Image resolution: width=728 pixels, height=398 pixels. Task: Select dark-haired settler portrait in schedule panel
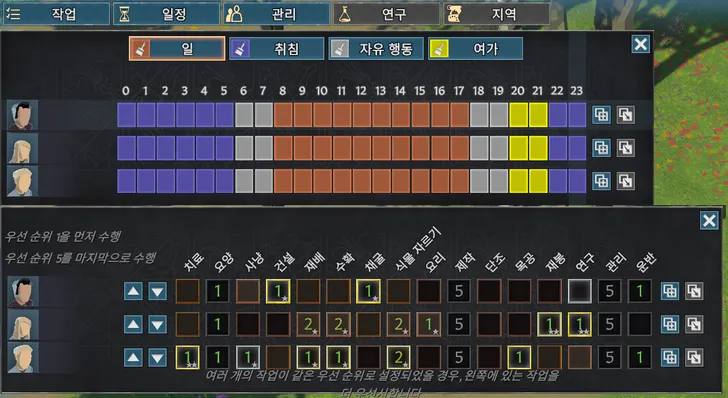(x=22, y=115)
